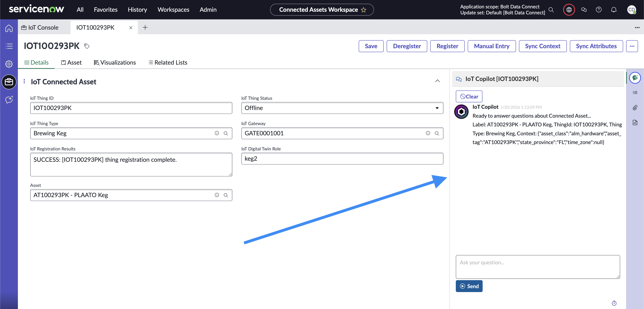Click the tag icon next to IOT100293PK title

pos(87,46)
